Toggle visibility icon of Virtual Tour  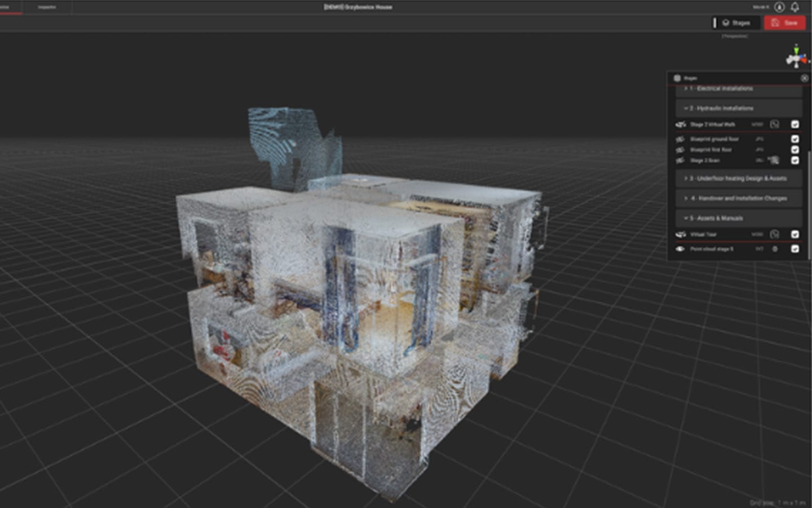point(681,234)
